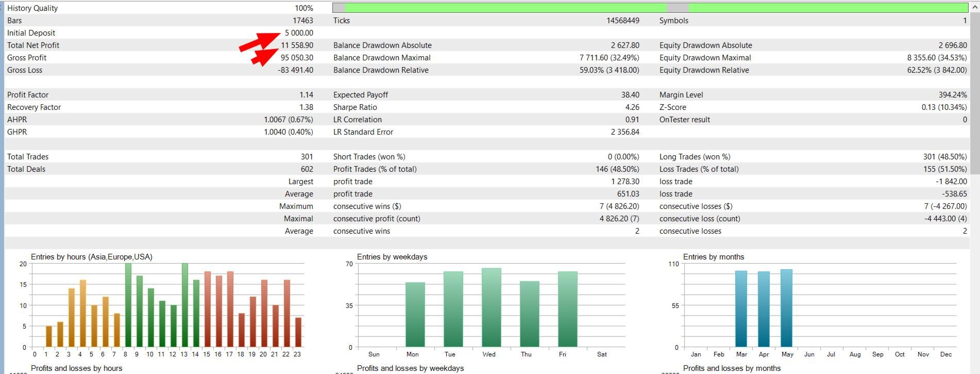This screenshot has height=374, width=980.
Task: Select the "4.26" Sharpe ratio value
Action: point(632,107)
